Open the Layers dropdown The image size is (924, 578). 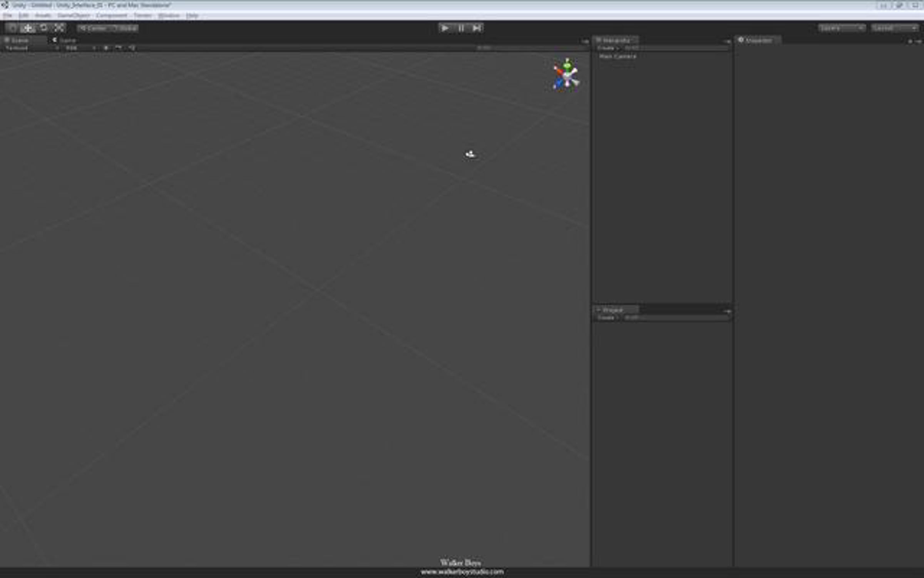pyautogui.click(x=842, y=28)
